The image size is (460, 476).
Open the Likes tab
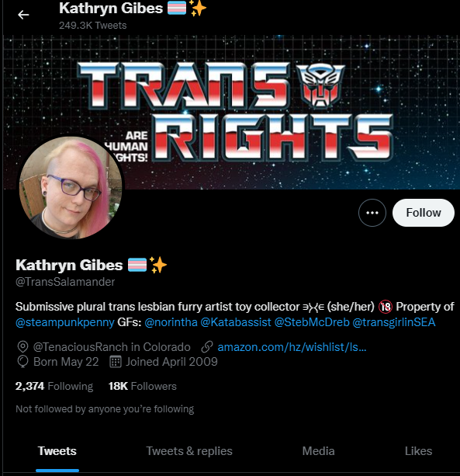418,451
